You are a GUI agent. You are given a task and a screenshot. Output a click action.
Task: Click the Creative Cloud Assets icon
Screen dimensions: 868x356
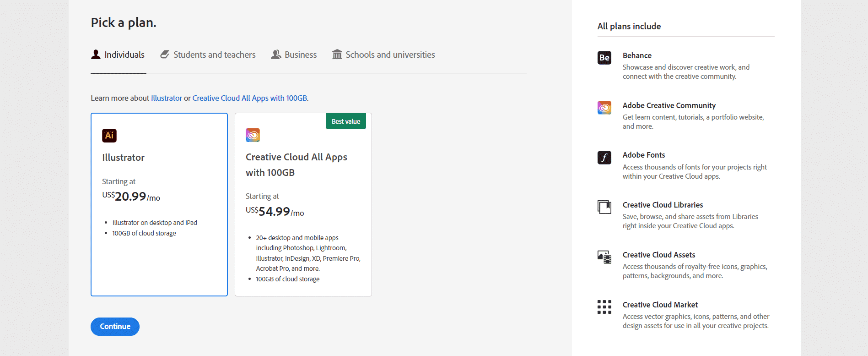[x=604, y=257]
